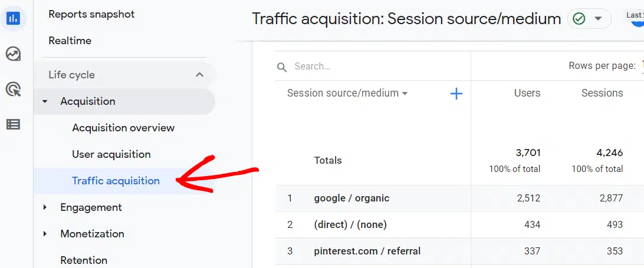This screenshot has width=644, height=268.
Task: Expand the Monetization tree group
Action: coord(45,234)
